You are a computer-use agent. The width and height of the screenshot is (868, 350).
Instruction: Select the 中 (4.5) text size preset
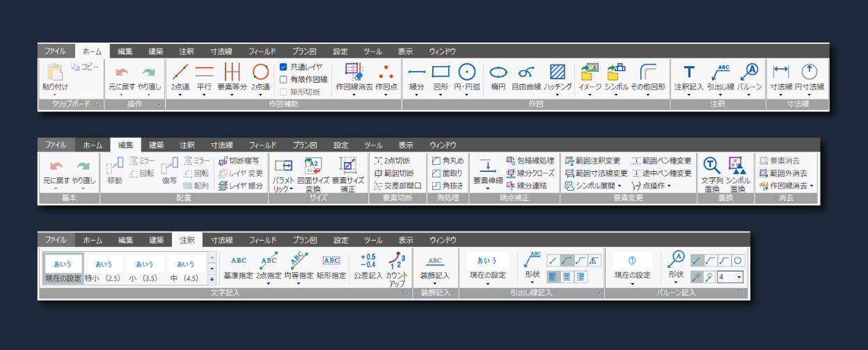coord(185,269)
